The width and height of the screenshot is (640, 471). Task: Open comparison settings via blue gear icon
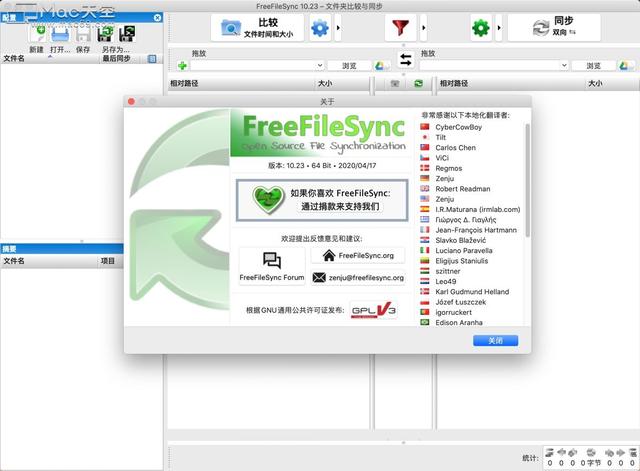(320, 28)
